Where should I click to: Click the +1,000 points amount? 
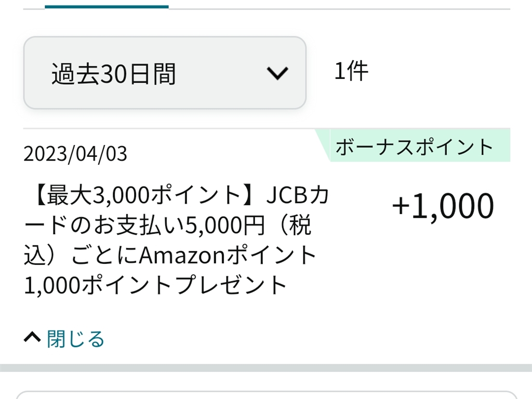coord(443,206)
